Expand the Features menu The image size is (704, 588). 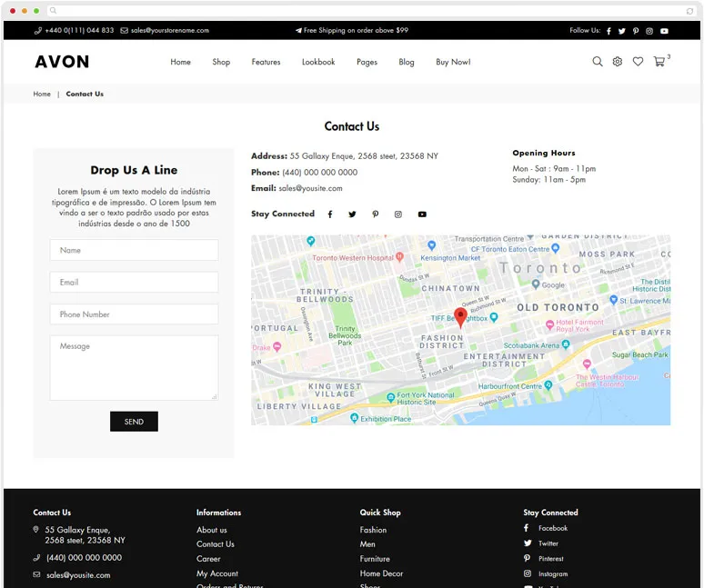click(266, 63)
